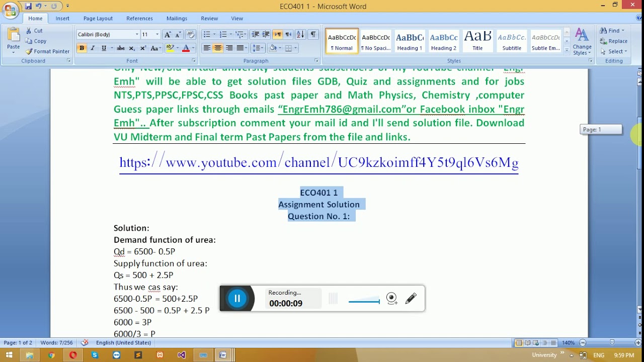644x362 pixels.
Task: Increase paragraph indent
Action: [266, 34]
